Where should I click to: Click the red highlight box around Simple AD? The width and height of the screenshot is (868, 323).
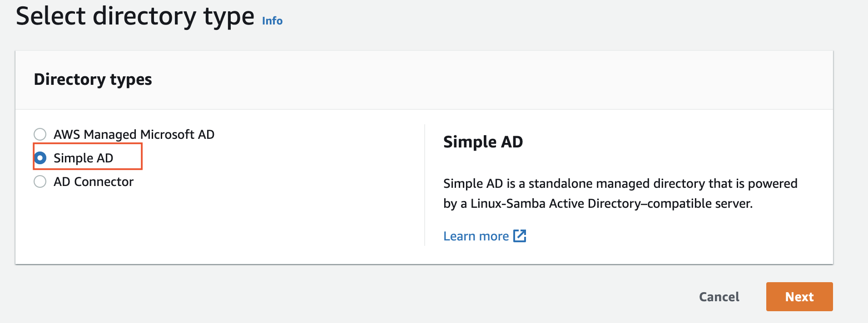88,156
